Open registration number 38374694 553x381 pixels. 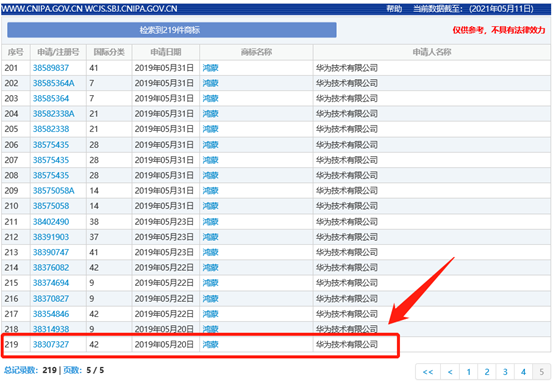(x=51, y=283)
